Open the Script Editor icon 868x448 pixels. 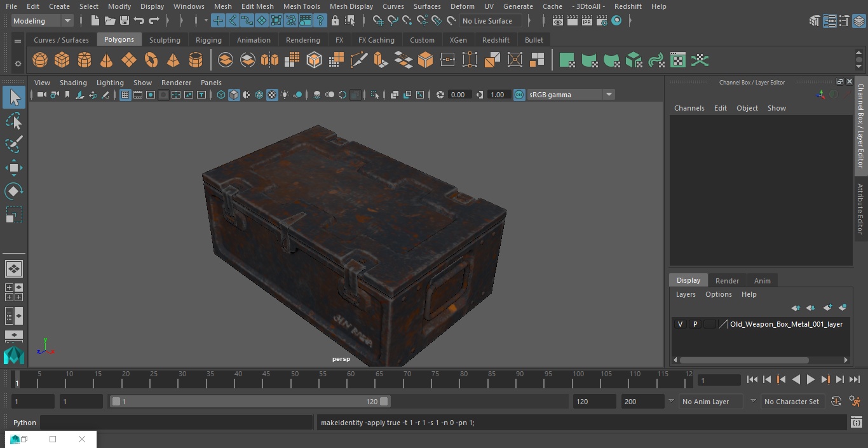point(856,423)
